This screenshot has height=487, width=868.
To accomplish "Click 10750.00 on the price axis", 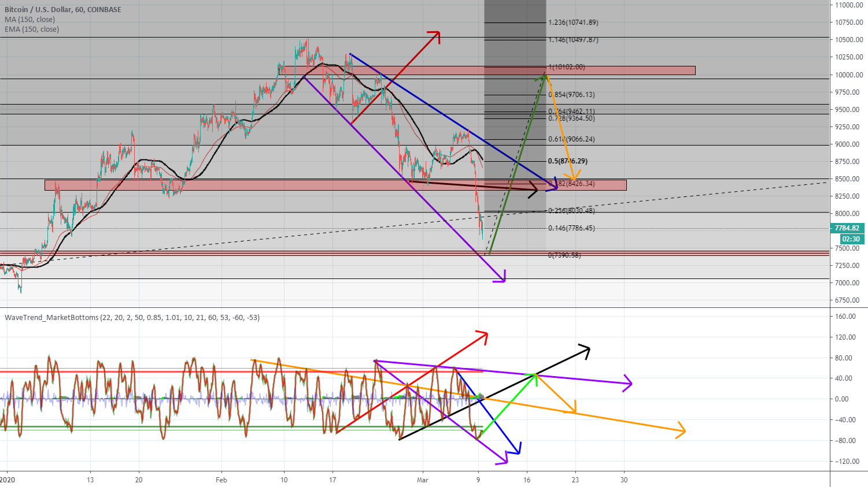I will 849,23.
